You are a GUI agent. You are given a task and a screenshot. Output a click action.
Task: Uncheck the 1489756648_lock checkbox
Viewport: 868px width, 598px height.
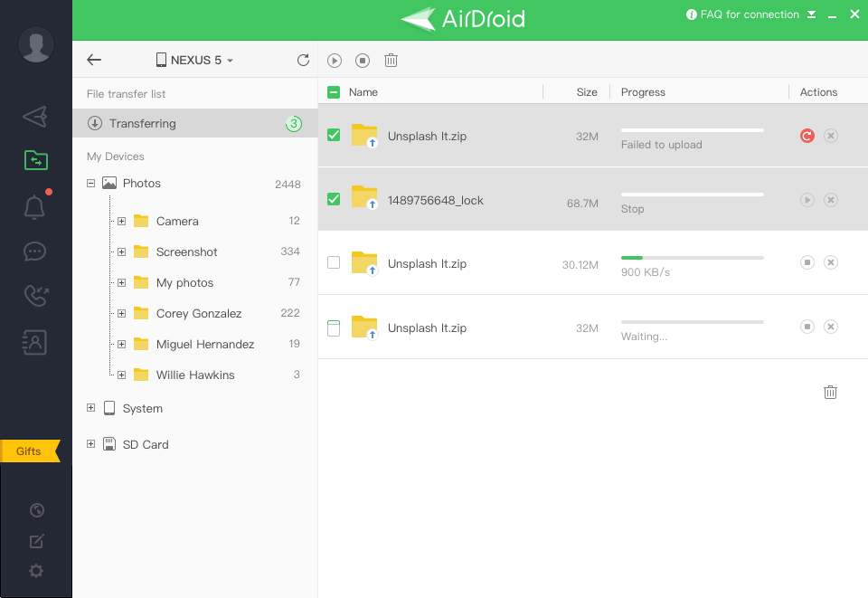(x=334, y=199)
